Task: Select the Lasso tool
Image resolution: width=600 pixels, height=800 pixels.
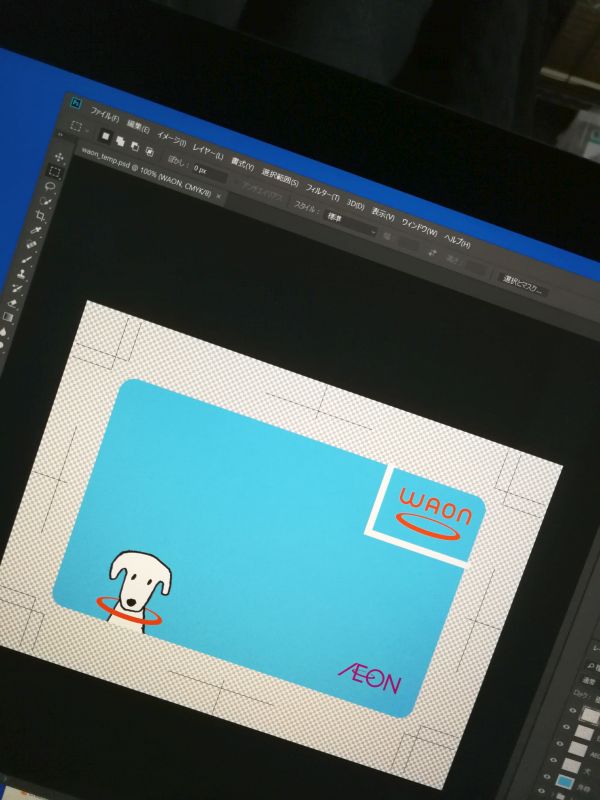Action: pos(51,186)
